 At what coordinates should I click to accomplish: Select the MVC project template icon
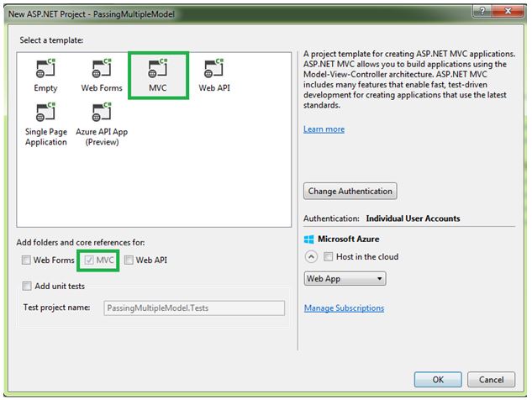click(x=158, y=68)
